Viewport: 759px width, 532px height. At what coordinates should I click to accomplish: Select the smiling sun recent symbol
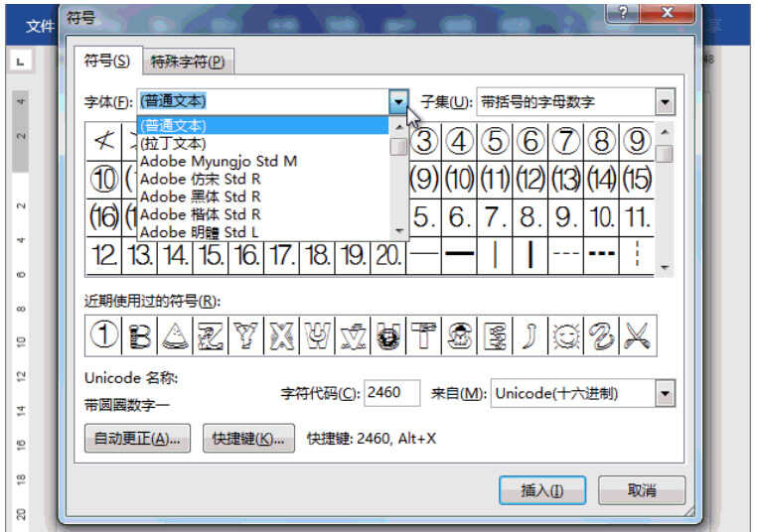click(x=566, y=335)
